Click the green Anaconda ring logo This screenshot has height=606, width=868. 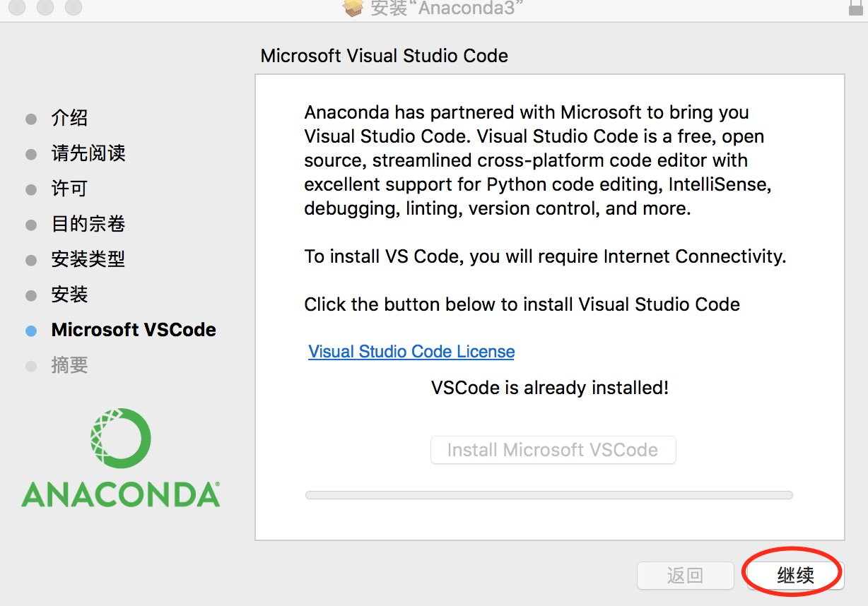[120, 439]
